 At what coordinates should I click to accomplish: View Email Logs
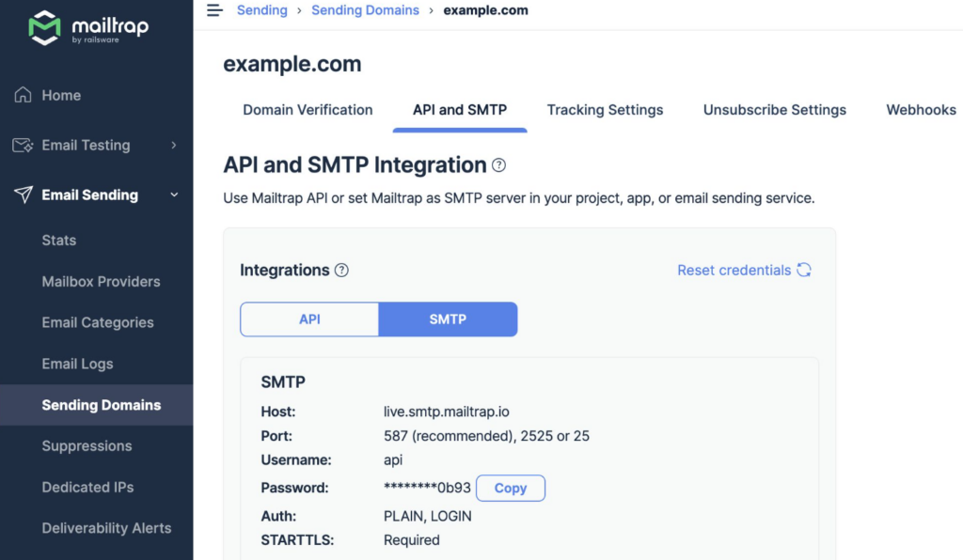pos(77,364)
